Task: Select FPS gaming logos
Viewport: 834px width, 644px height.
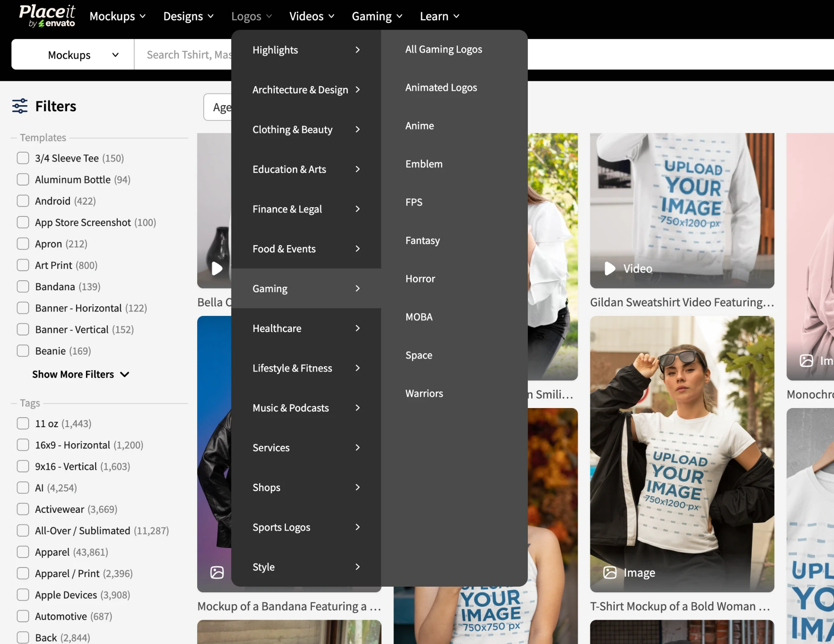Action: (414, 202)
